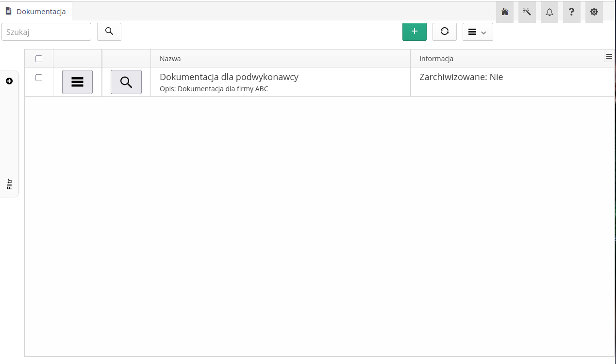Image resolution: width=616 pixels, height=364 pixels.
Task: Go to home via house icon
Action: 504,12
